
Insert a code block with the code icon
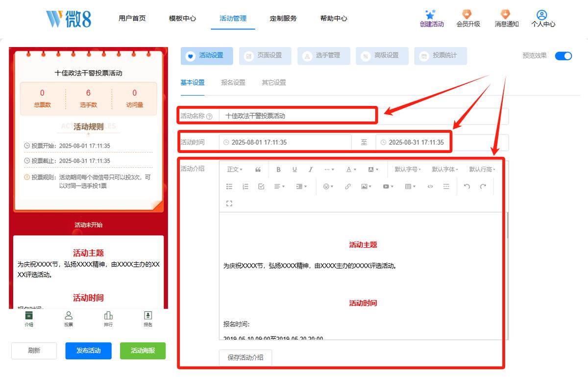(x=430, y=186)
